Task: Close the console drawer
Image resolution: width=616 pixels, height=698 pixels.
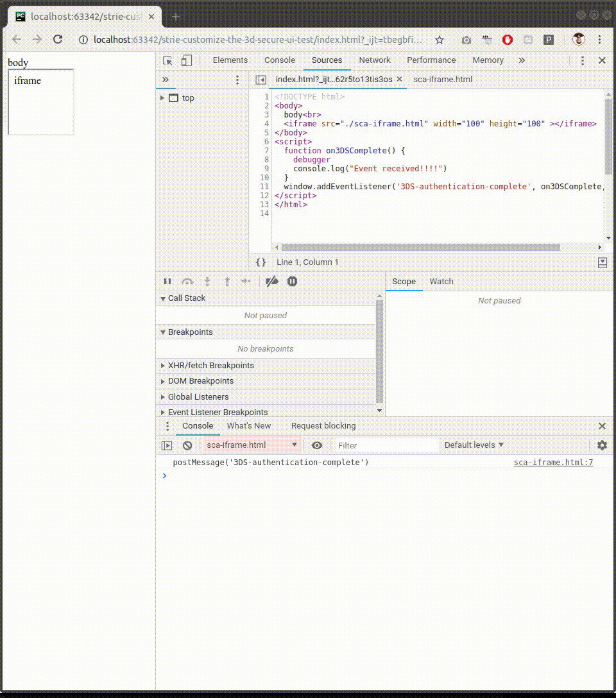Action: pos(602,426)
